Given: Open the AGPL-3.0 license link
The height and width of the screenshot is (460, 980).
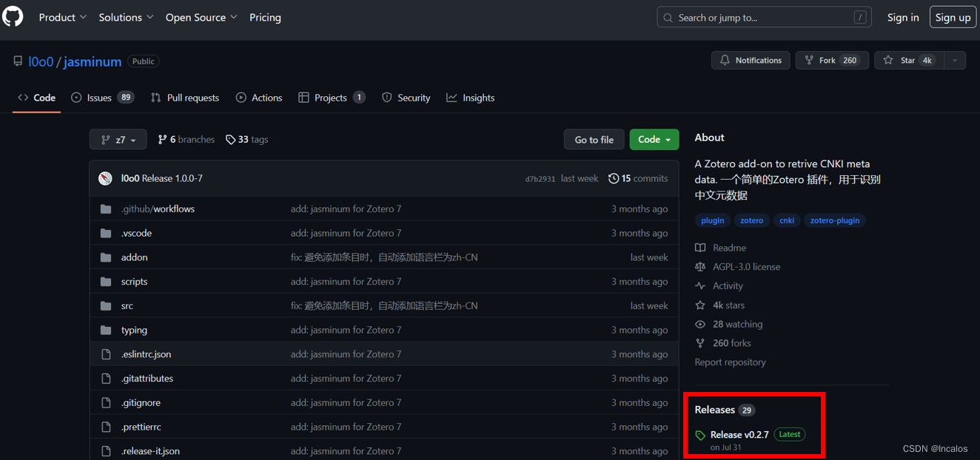Looking at the screenshot, I should click(746, 267).
